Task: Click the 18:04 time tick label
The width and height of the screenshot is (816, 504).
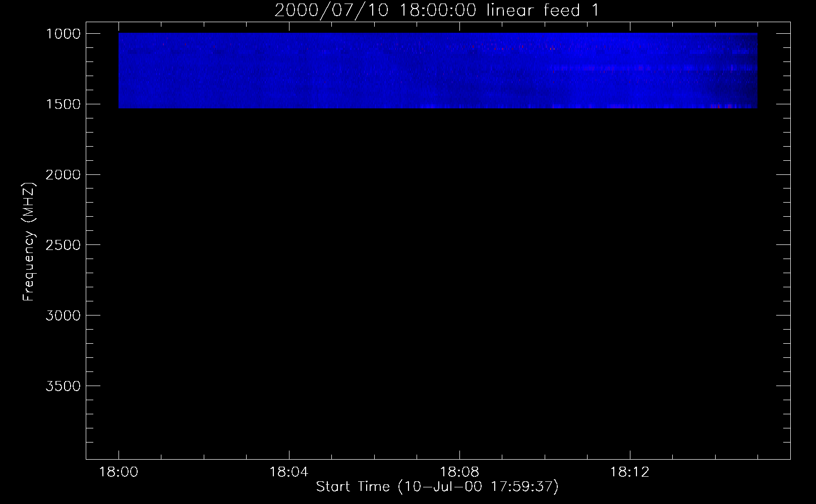Action: pos(288,472)
